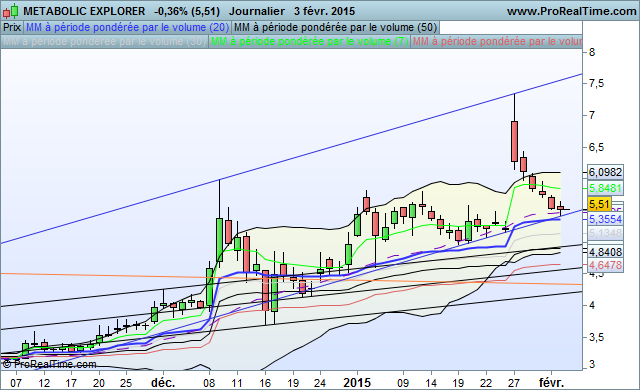Viewport: 640px width, 390px height.
Task: Toggle the greyed-out volume-weighted MM (30) label
Action: pos(104,42)
